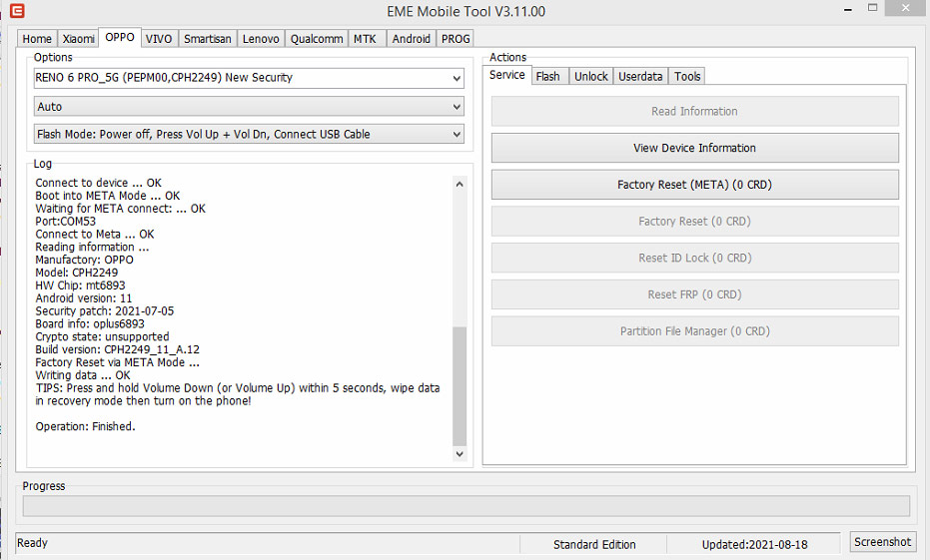Click the log scrollbar down arrow
Screen dimensions: 930x560
pyautogui.click(x=460, y=454)
